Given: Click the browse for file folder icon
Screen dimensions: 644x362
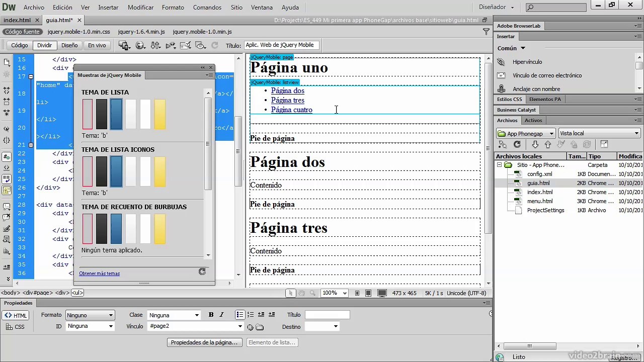Looking at the screenshot, I should point(260,327).
